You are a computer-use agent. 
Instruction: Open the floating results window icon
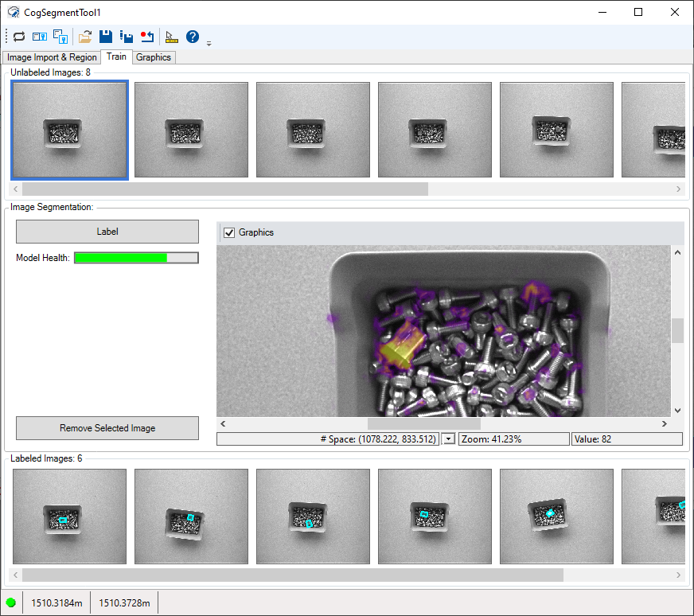[60, 37]
